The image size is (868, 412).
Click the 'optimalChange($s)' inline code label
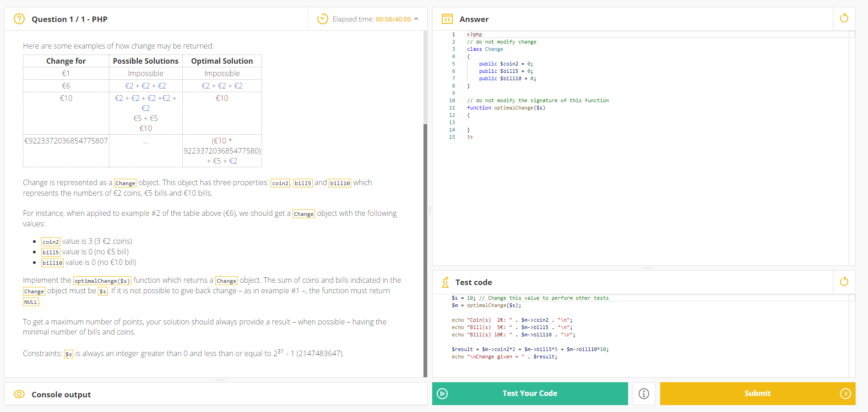pos(102,280)
